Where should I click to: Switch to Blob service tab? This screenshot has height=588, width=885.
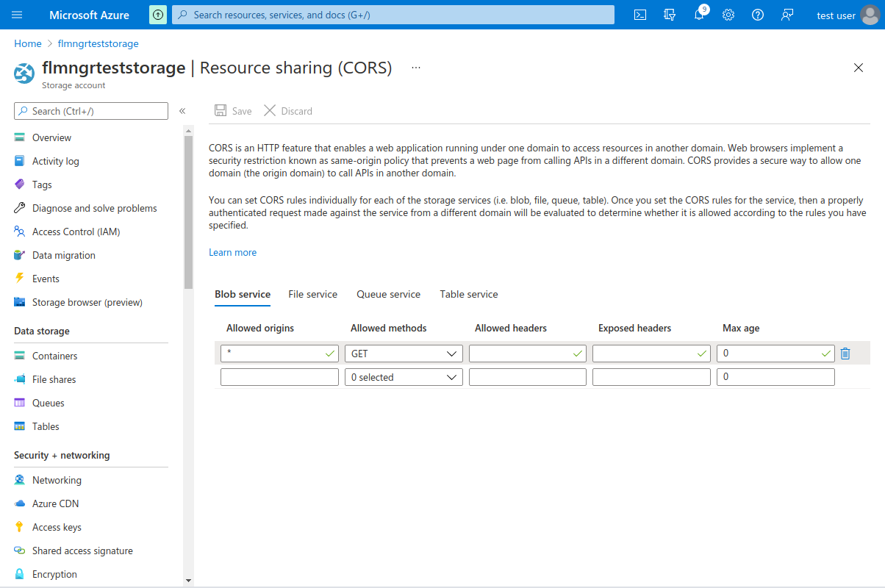coord(243,294)
